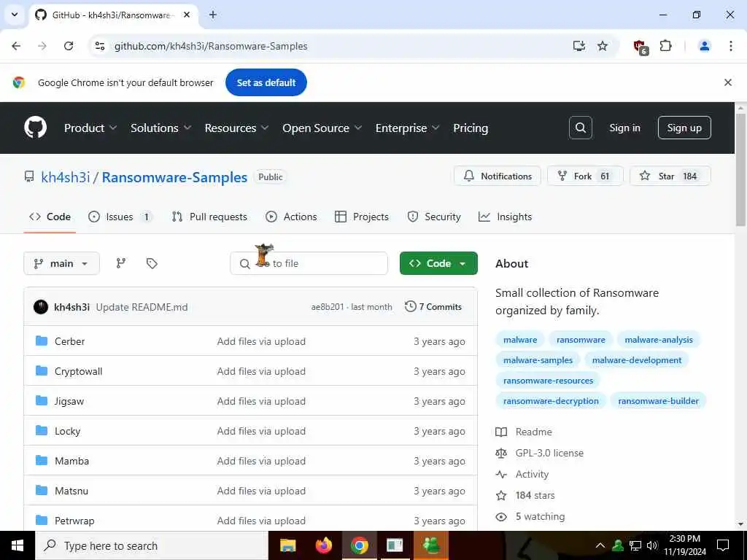Open the Mamba folder
This screenshot has width=747, height=560.
[72, 461]
